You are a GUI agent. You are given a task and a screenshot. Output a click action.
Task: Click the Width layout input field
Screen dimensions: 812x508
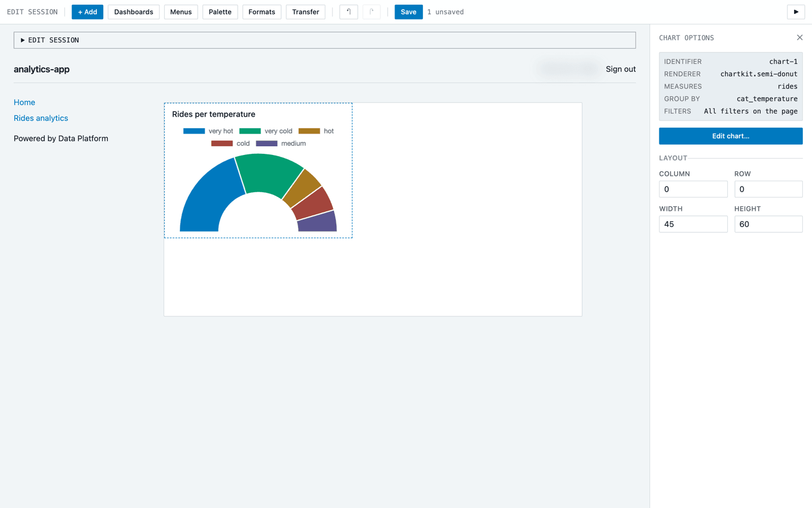693,224
